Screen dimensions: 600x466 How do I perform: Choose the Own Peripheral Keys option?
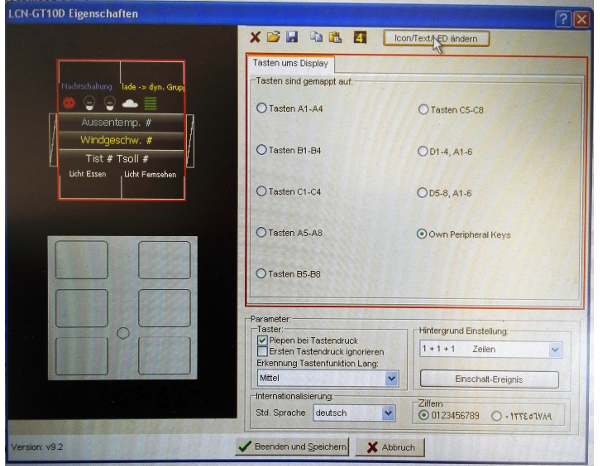tap(421, 234)
